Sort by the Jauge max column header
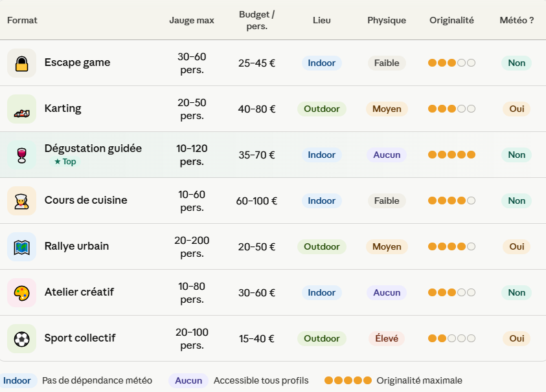The width and height of the screenshot is (546, 392). 192,20
